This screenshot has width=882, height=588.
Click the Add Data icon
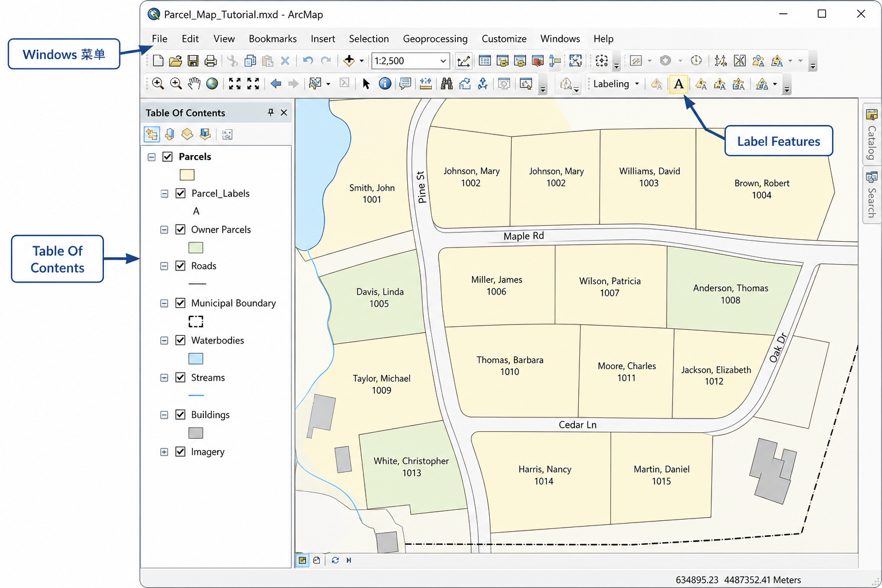pos(349,61)
